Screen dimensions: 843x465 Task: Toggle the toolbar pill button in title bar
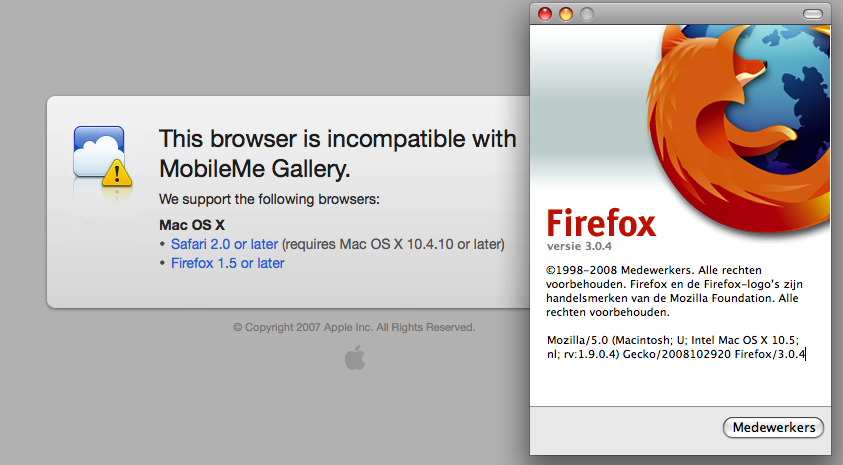[x=812, y=14]
